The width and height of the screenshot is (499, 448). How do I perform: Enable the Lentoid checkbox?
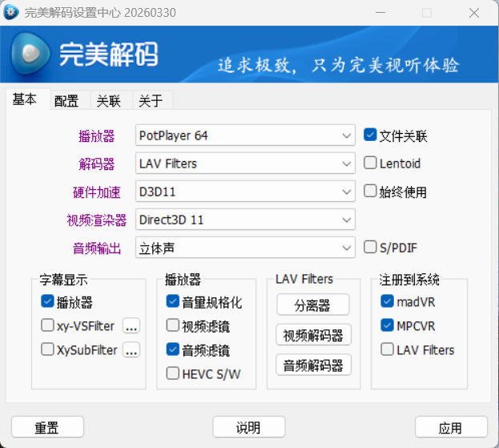pyautogui.click(x=370, y=163)
